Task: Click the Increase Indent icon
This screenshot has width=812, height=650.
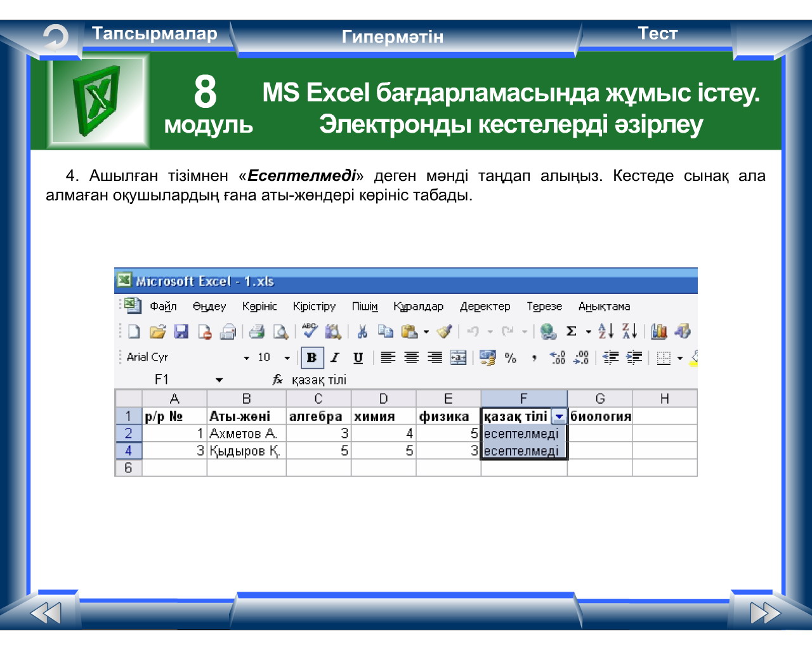Action: click(634, 357)
